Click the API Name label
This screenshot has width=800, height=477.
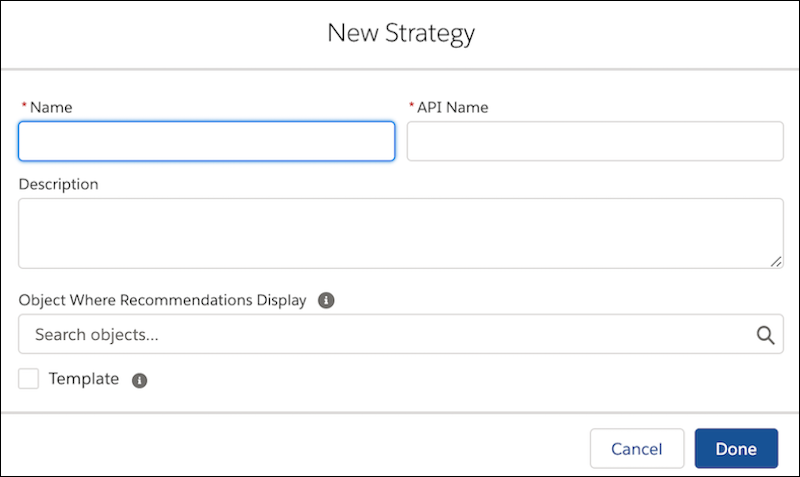tap(453, 107)
